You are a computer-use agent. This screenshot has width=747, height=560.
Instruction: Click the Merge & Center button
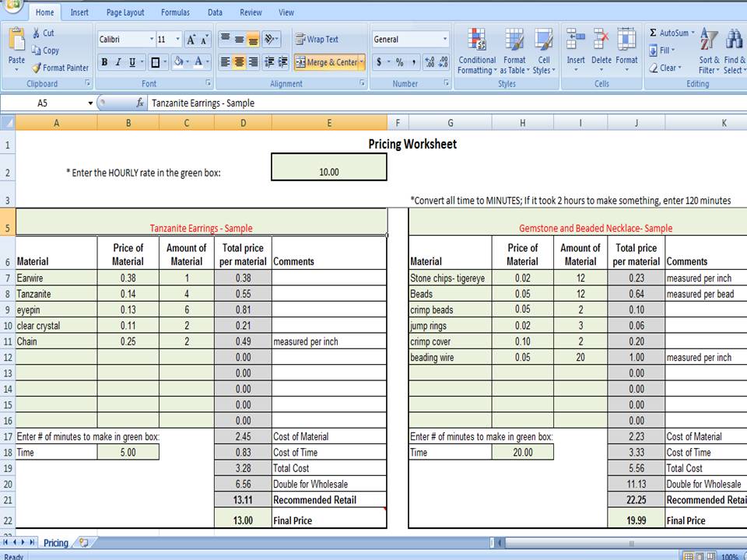pos(326,62)
